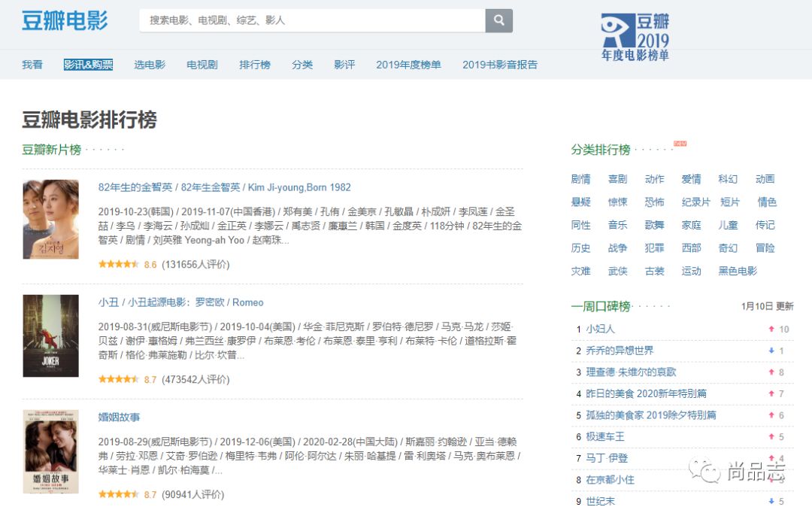Image resolution: width=812 pixels, height=507 pixels.
Task: Select the 运动 genre category
Action: (x=692, y=271)
